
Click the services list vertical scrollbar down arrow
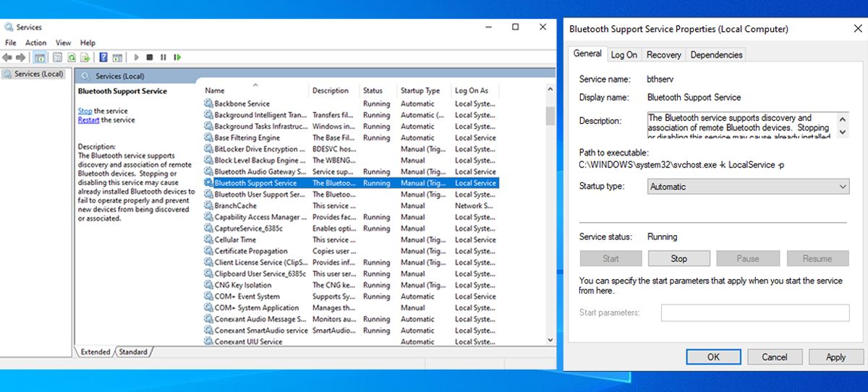[550, 339]
